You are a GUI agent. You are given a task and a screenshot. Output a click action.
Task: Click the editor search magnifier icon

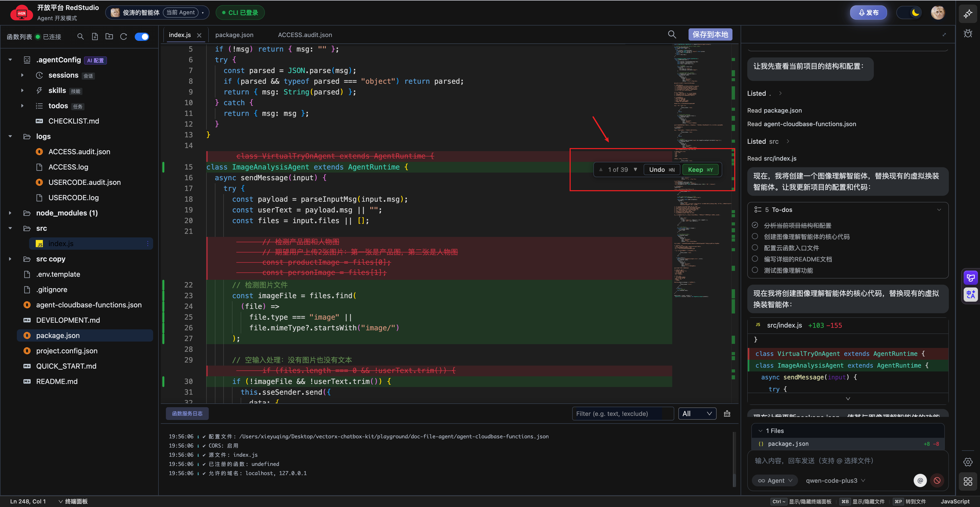pyautogui.click(x=672, y=35)
